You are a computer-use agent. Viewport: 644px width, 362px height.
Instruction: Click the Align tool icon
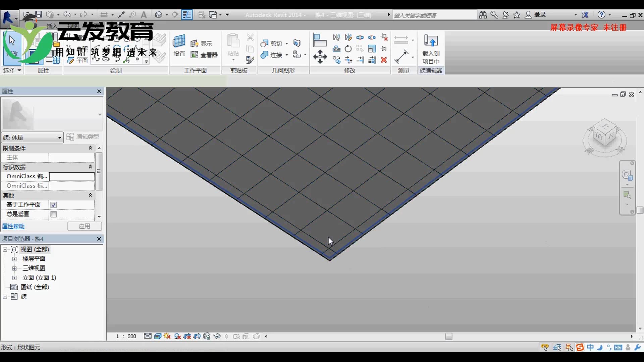pyautogui.click(x=319, y=40)
